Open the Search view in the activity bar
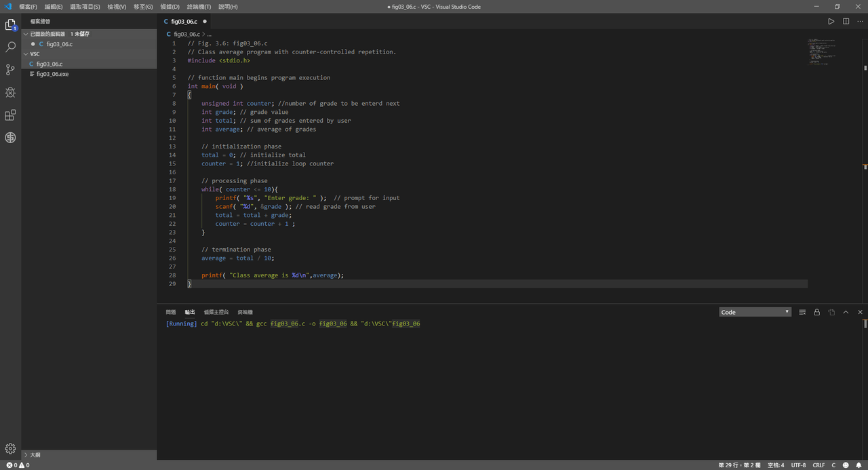Image resolution: width=868 pixels, height=470 pixels. [10, 47]
